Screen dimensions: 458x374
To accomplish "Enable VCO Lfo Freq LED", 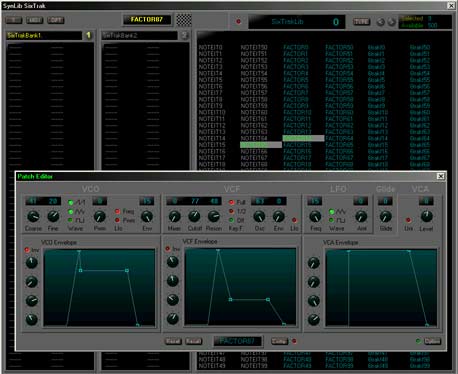I will 117,211.
